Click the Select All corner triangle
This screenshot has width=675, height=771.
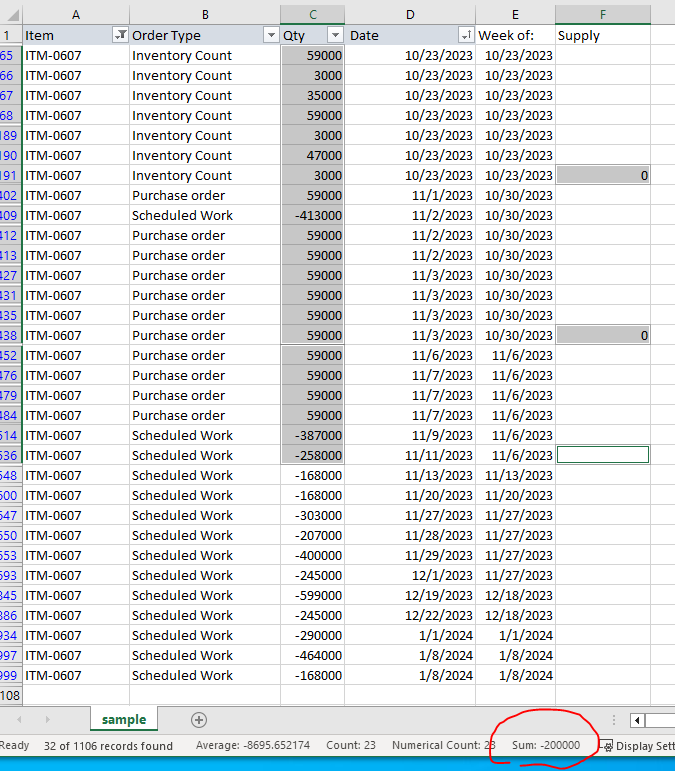(11, 15)
